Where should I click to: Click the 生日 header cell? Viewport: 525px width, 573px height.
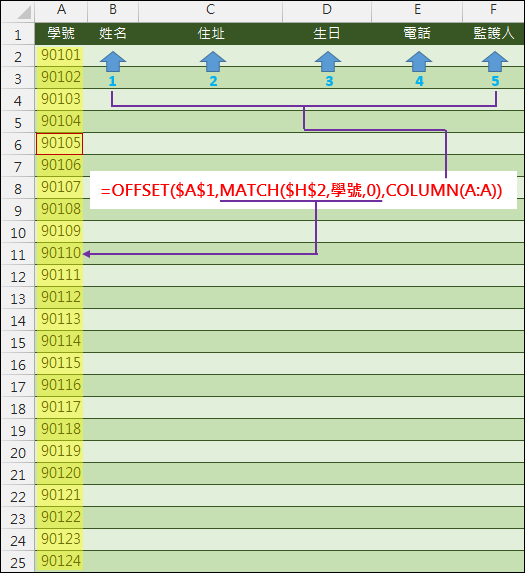click(327, 34)
